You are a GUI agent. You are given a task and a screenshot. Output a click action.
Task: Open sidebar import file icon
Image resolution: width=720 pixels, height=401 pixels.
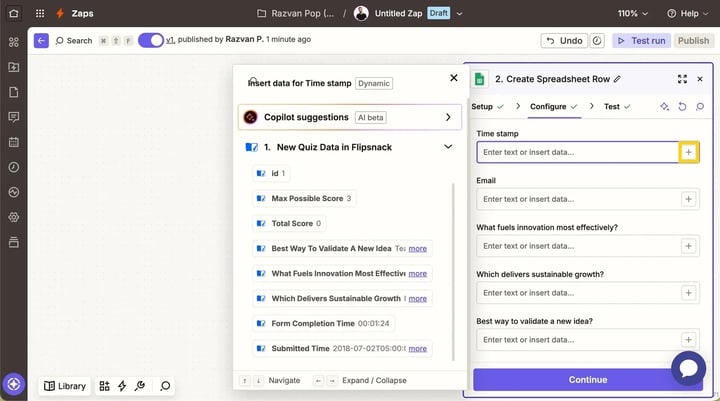coord(14,67)
